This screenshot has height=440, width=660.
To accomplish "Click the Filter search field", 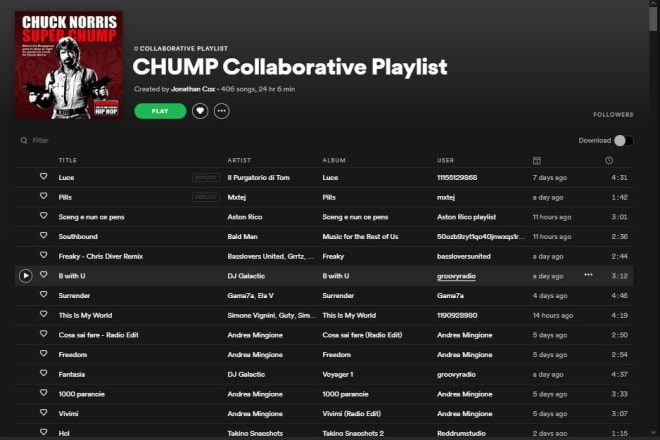I will (x=40, y=141).
